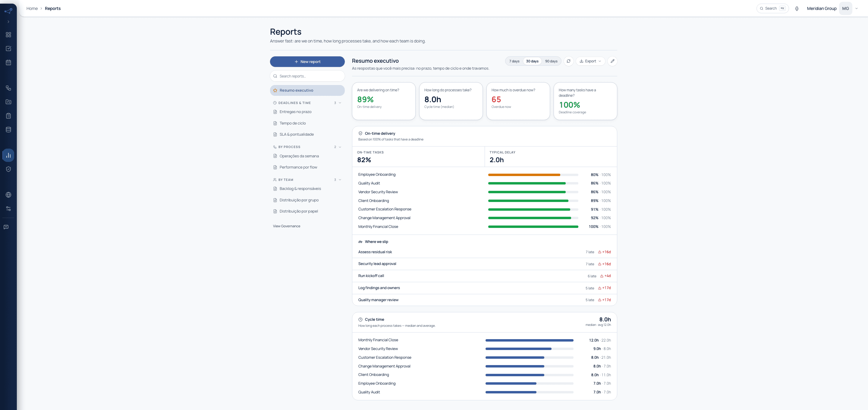868x410 pixels.
Task: Open the 'How much is overdue now?' card
Action: (518, 101)
